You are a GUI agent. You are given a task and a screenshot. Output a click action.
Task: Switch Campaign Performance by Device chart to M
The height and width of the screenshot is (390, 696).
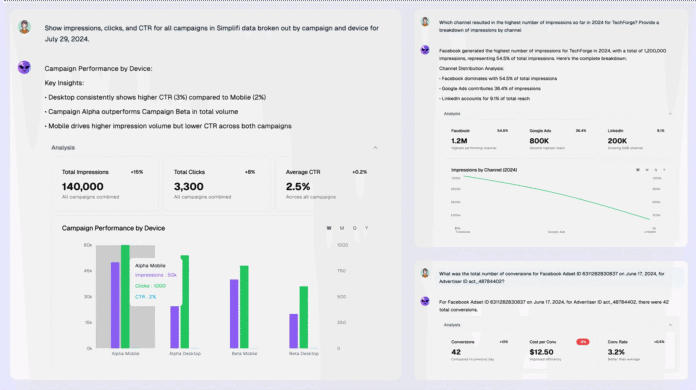click(342, 228)
